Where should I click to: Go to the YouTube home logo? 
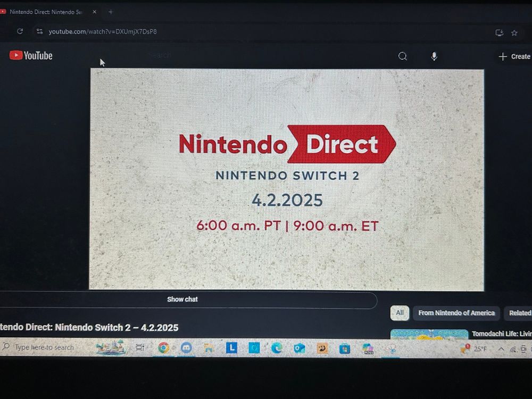coord(31,55)
